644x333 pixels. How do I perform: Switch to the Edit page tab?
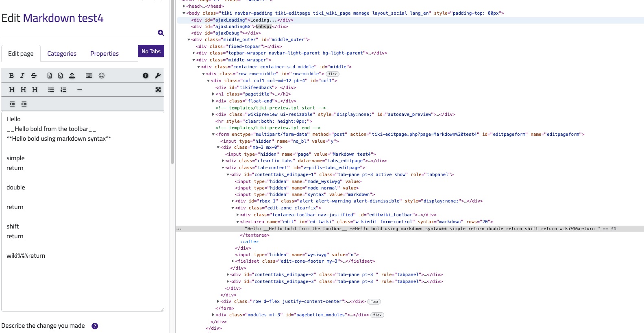pyautogui.click(x=21, y=54)
